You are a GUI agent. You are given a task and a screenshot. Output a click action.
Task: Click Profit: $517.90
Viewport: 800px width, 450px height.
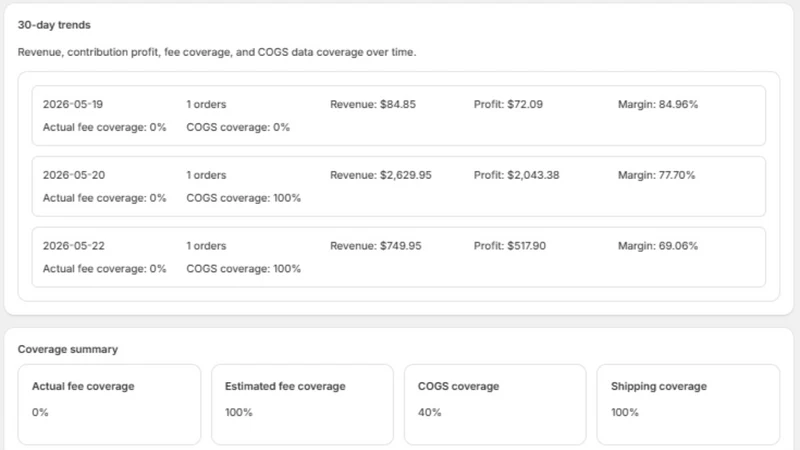pos(510,246)
